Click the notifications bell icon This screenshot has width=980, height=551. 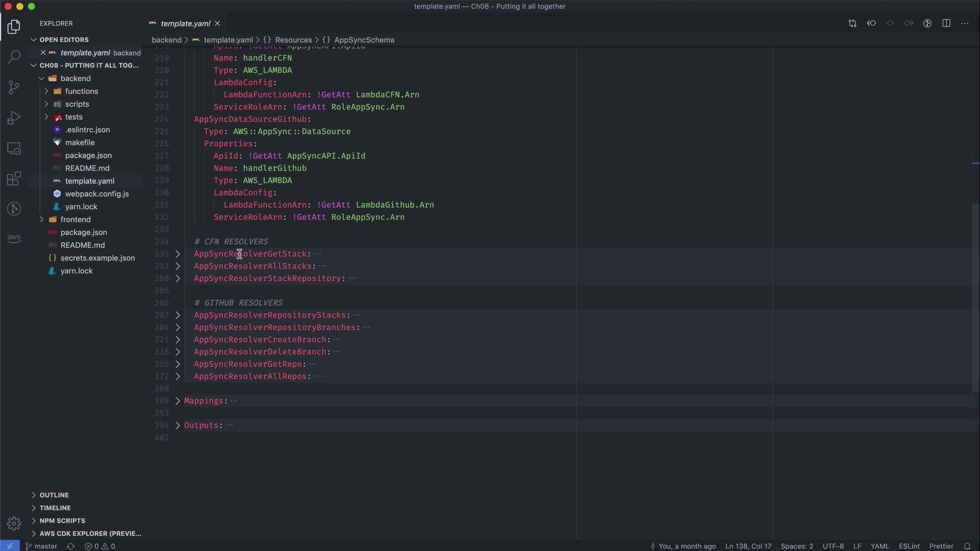967,546
